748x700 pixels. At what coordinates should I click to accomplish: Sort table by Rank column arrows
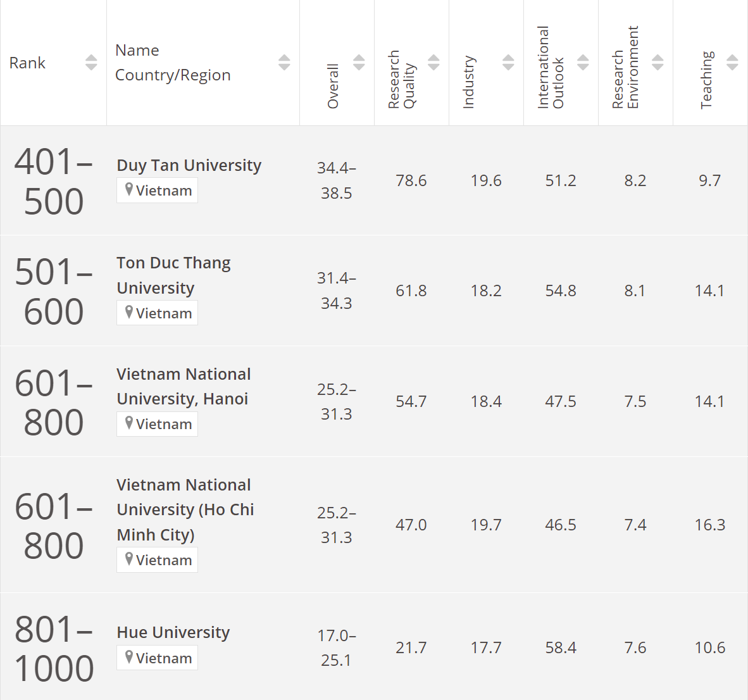pyautogui.click(x=91, y=63)
